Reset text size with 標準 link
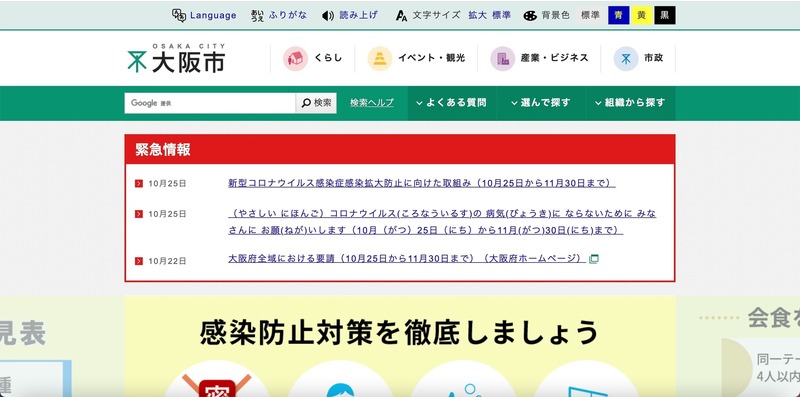This screenshot has width=800, height=397. point(502,15)
